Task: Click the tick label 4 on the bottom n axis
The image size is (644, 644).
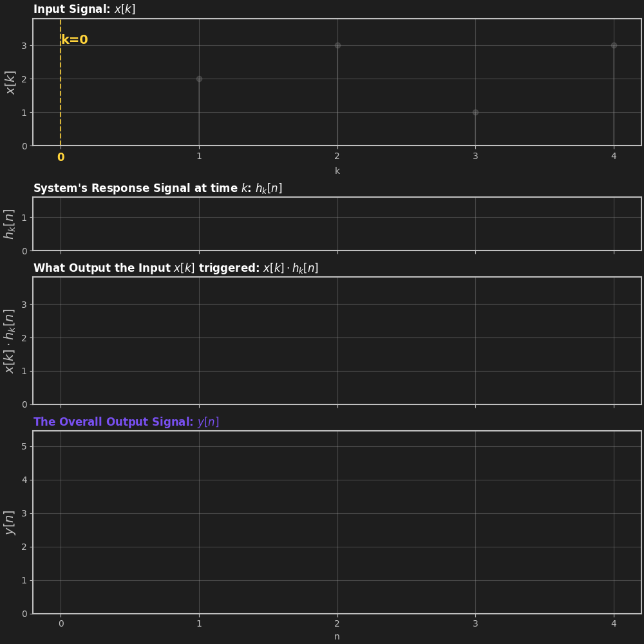Action: click(x=614, y=623)
